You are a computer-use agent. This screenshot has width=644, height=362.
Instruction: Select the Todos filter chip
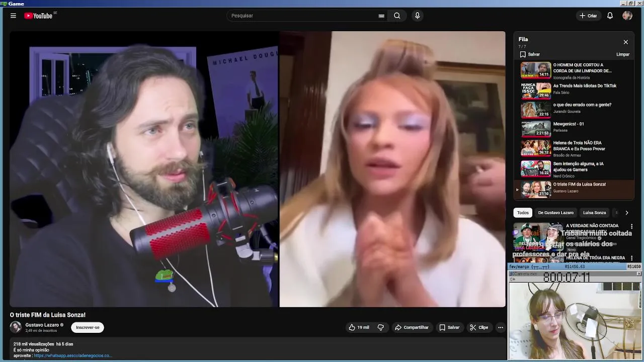point(523,213)
